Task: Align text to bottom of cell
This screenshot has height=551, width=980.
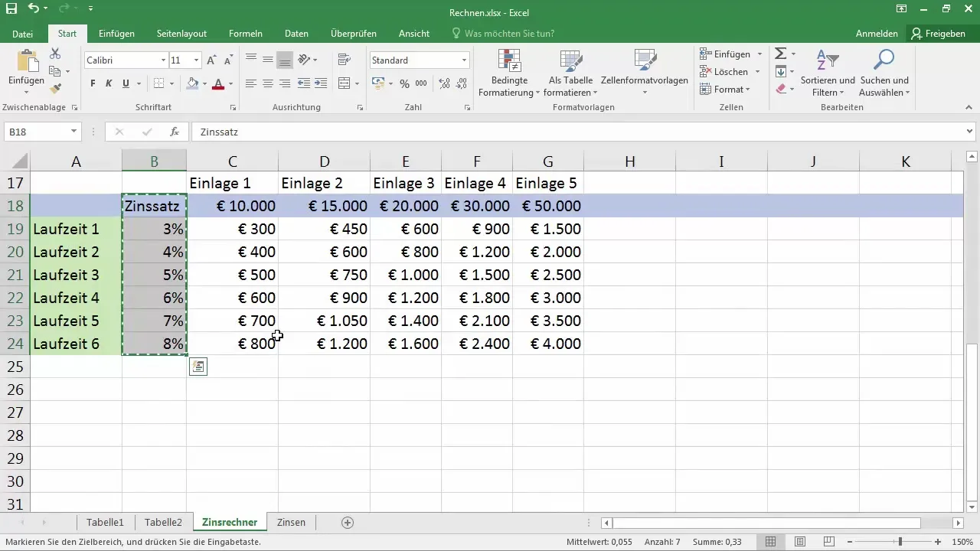Action: (x=285, y=59)
